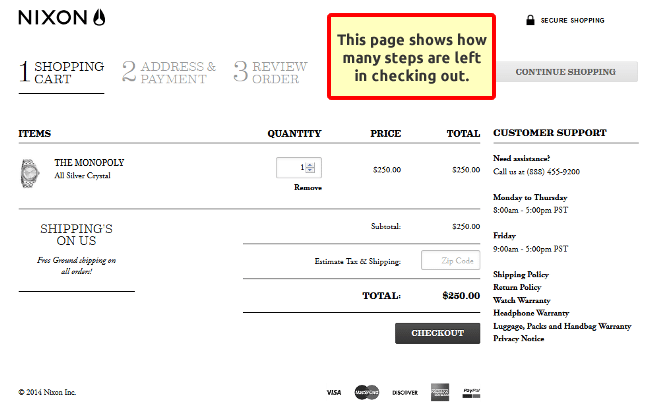
Task: Click the Discover payment icon
Action: pos(405,393)
